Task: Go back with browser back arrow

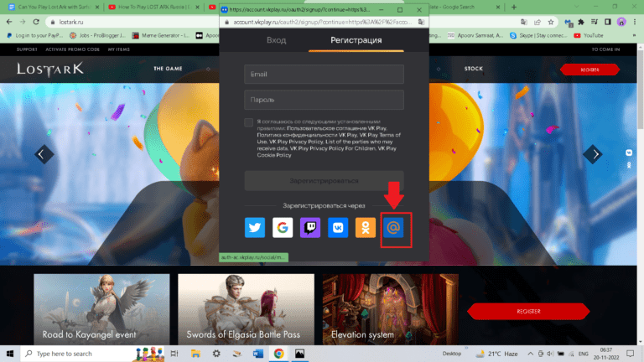Action: click(9, 22)
